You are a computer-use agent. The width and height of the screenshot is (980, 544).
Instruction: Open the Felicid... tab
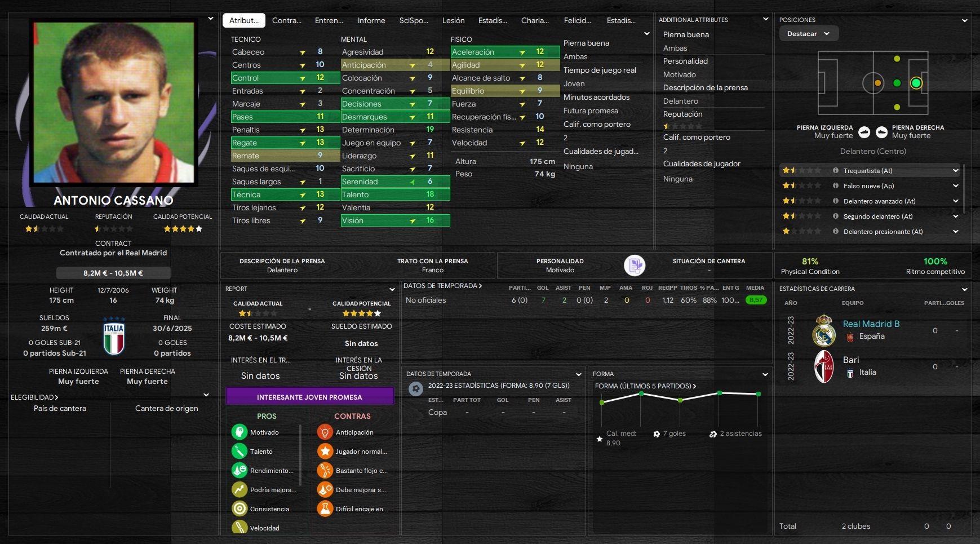click(578, 20)
